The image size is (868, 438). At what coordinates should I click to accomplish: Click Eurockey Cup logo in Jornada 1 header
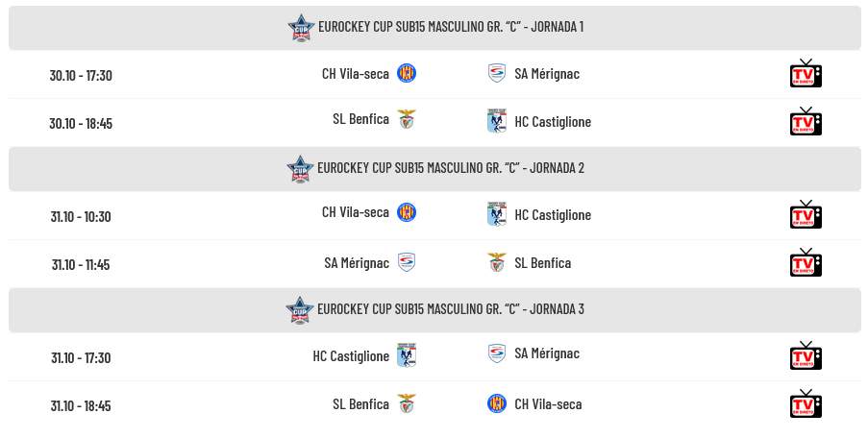pyautogui.click(x=302, y=28)
